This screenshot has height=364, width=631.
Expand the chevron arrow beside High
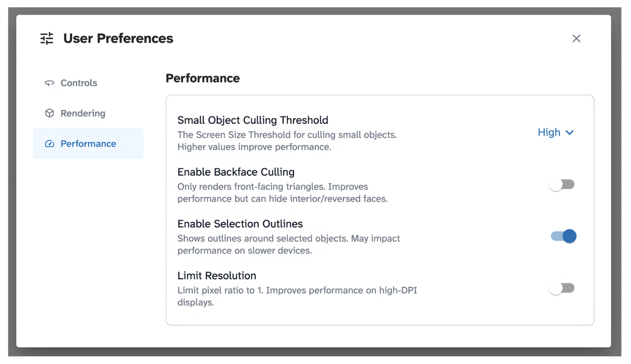tap(569, 132)
